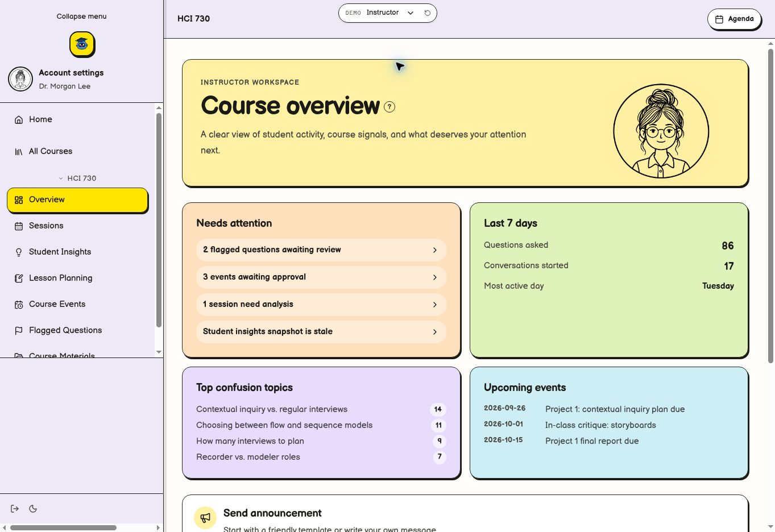Click In-class critique: storyboards event
The image size is (775, 532).
pos(600,425)
